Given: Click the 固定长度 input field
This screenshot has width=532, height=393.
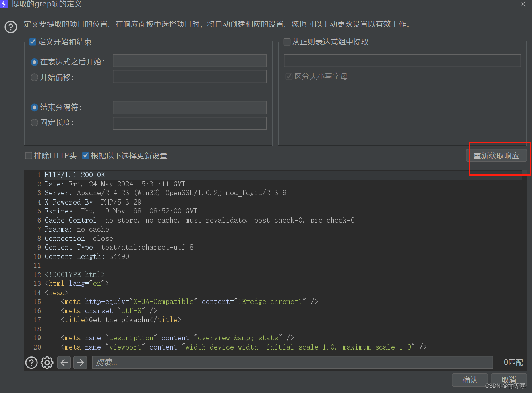Looking at the screenshot, I should tap(190, 123).
